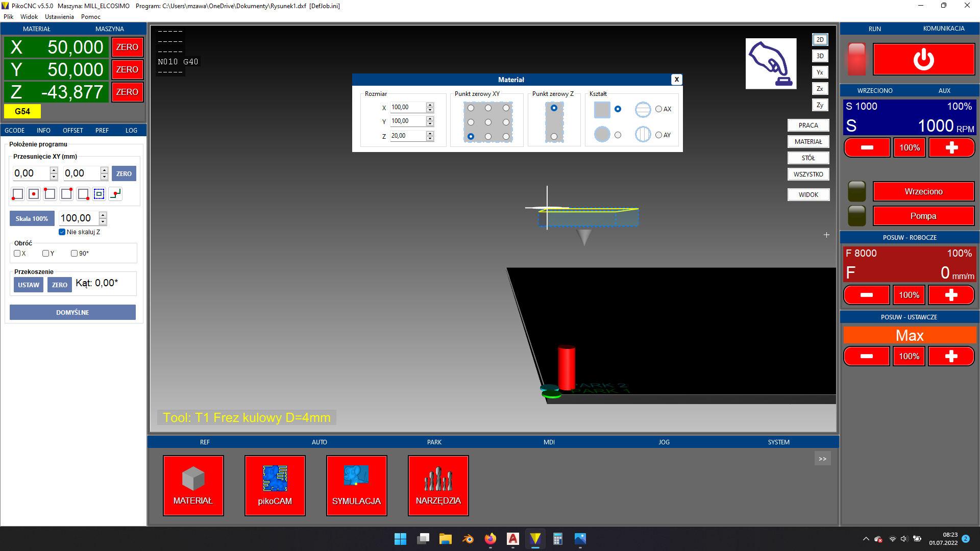The image size is (980, 551).
Task: Decrease rapid feed with the minus button
Action: (x=867, y=356)
